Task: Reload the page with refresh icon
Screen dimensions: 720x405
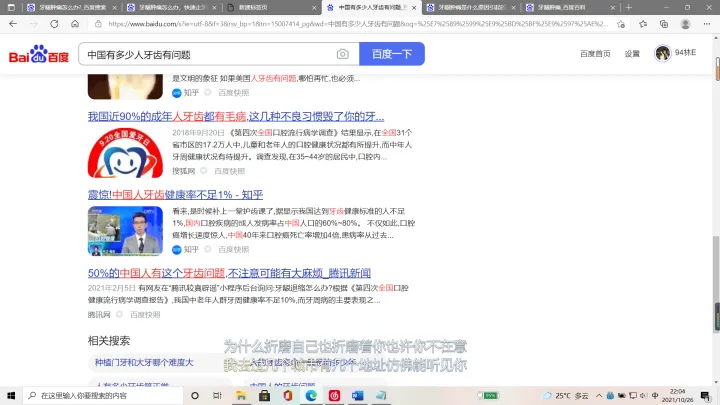Action: coord(54,24)
